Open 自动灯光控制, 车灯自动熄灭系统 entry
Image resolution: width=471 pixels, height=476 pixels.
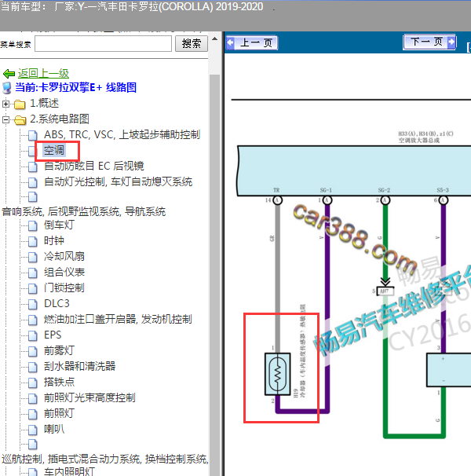point(118,182)
